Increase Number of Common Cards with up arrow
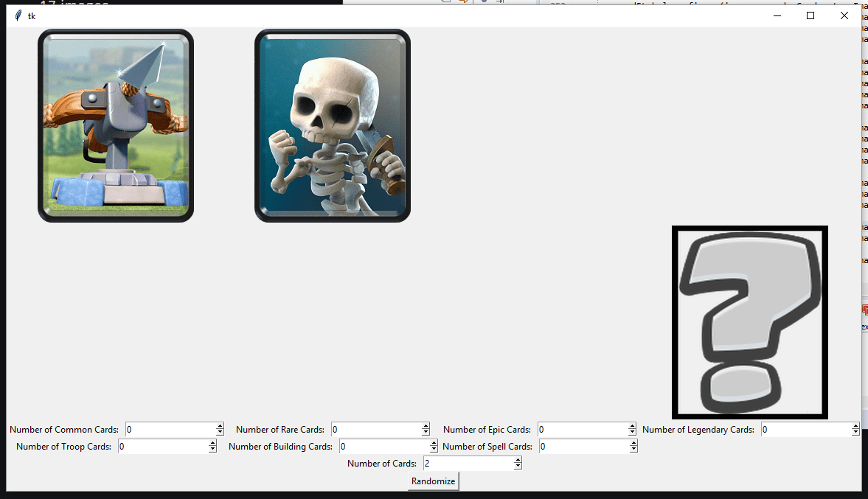868x499 pixels. click(x=220, y=427)
